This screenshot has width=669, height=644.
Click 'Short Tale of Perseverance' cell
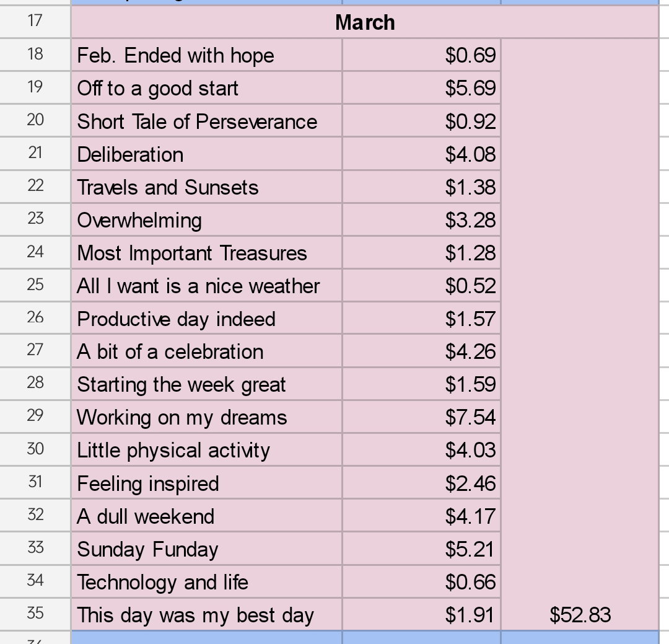[x=206, y=121]
